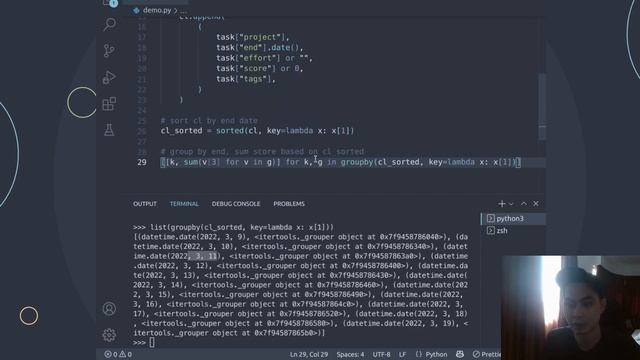Image resolution: width=640 pixels, height=360 pixels.
Task: Create a new terminal with plus icon
Action: click(502, 204)
